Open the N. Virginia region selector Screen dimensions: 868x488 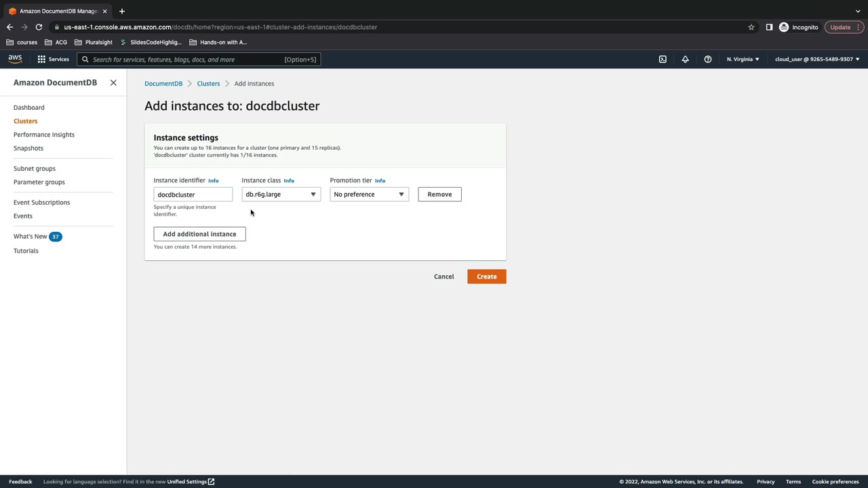coord(743,60)
